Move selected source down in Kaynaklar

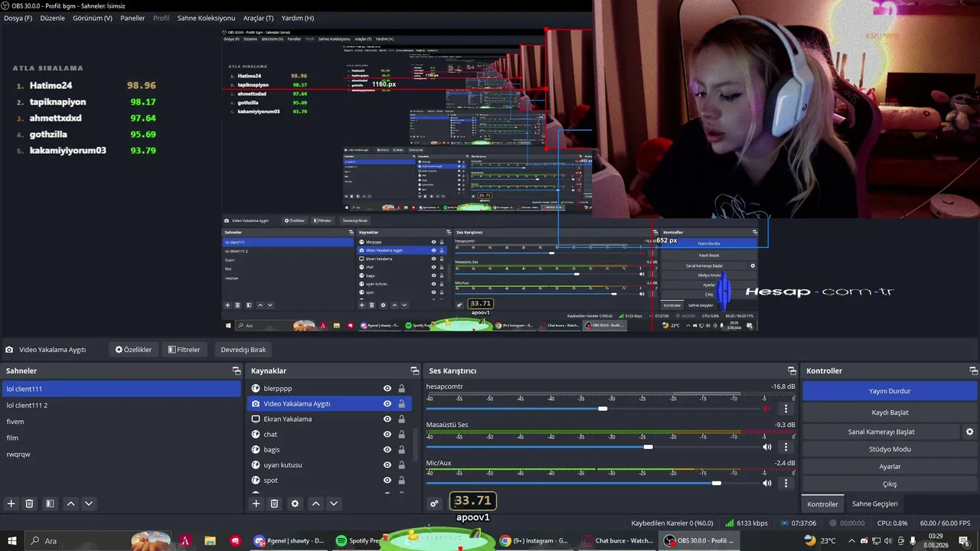point(334,504)
